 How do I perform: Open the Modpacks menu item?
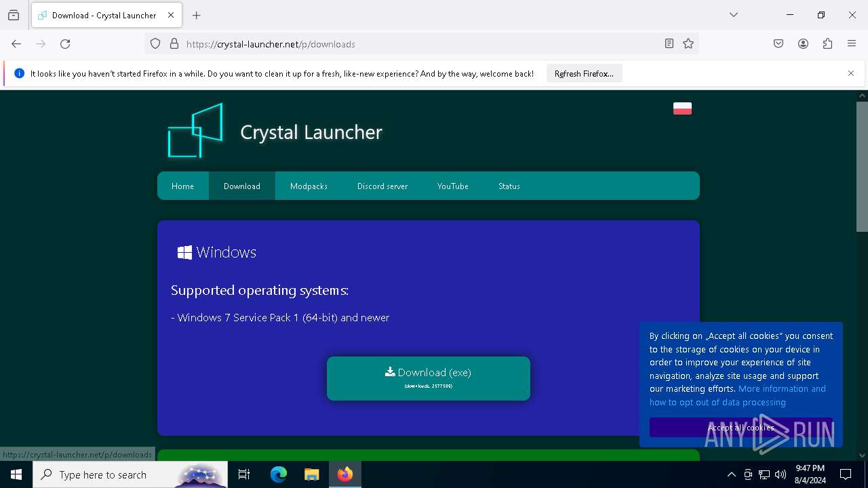tap(309, 186)
